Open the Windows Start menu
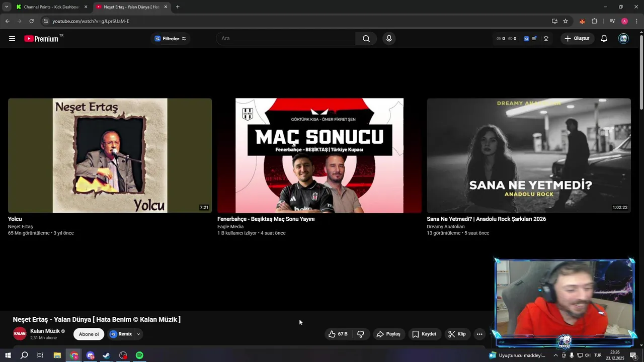This screenshot has height=362, width=644. tap(8, 355)
